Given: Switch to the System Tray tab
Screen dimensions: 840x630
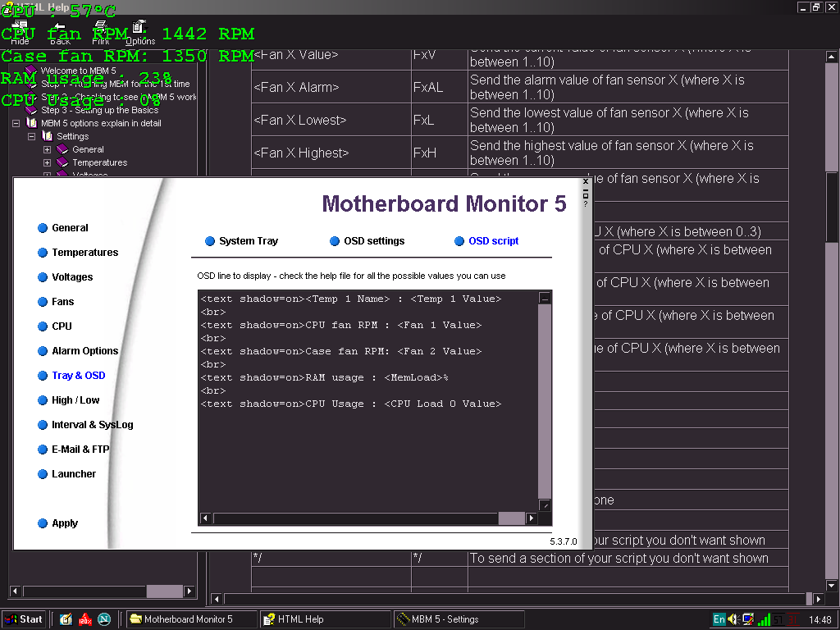Looking at the screenshot, I should pyautogui.click(x=248, y=241).
